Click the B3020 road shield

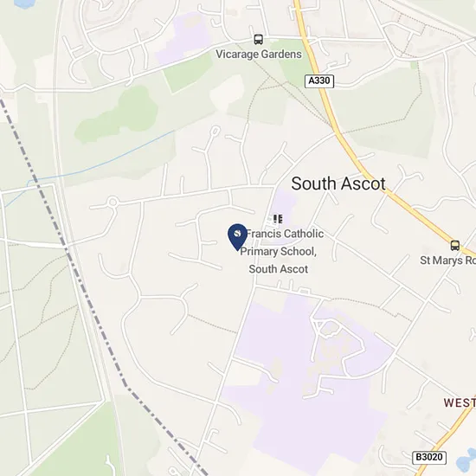pyautogui.click(x=429, y=457)
